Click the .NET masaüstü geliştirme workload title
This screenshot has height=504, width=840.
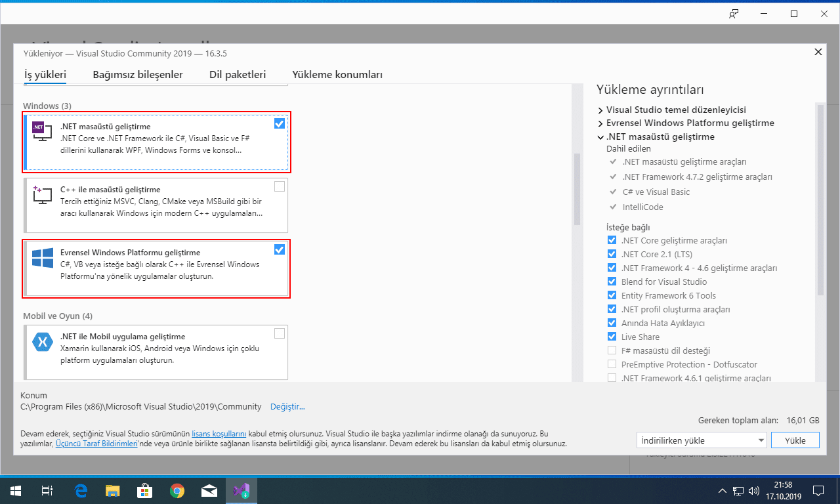(x=105, y=127)
